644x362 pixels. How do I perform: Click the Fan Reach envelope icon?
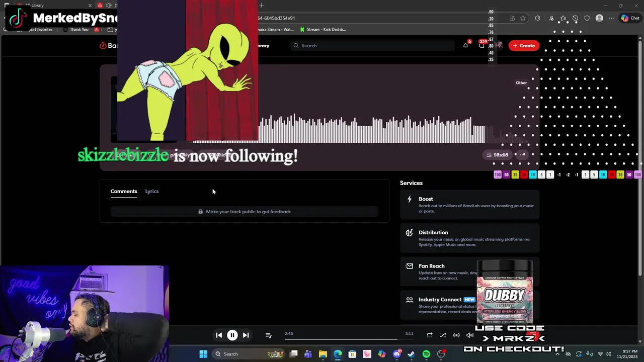pos(410,266)
